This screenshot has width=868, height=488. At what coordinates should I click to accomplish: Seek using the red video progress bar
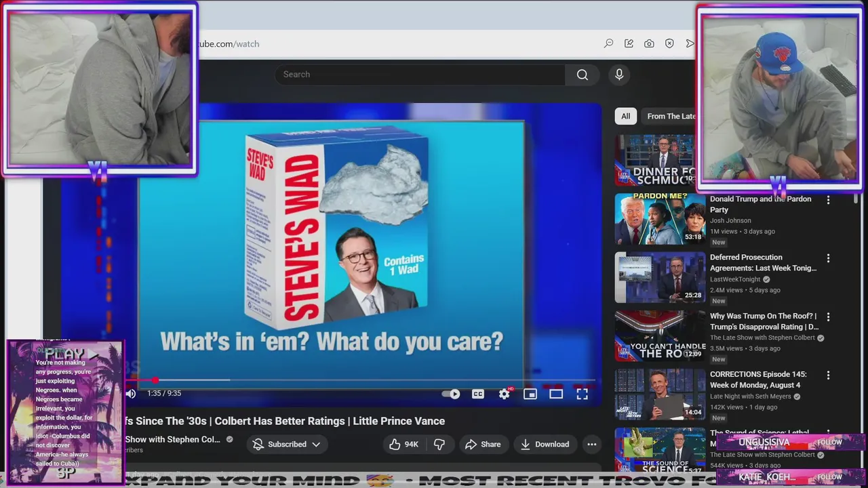[360, 380]
